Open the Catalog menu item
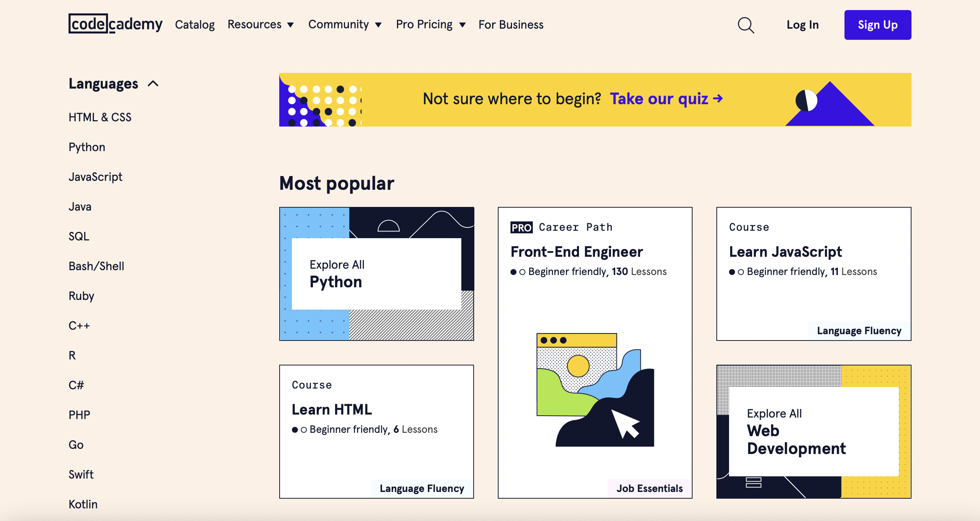Screen dimensions: 980x521 click(195, 25)
